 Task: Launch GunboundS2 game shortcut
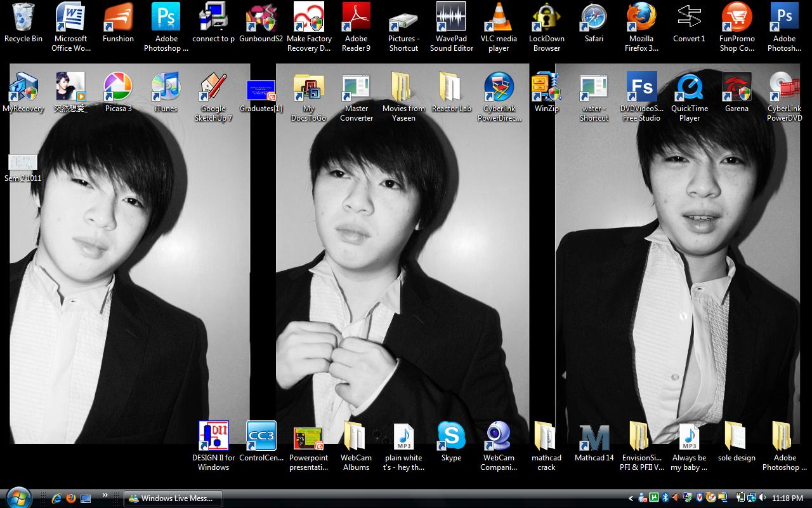point(261,24)
